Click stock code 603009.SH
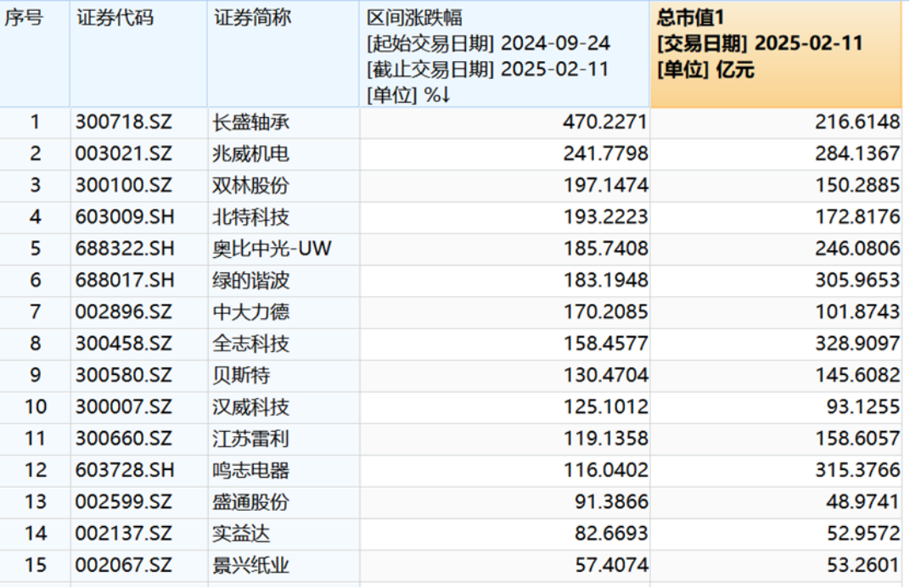910x588 pixels. coord(125,217)
